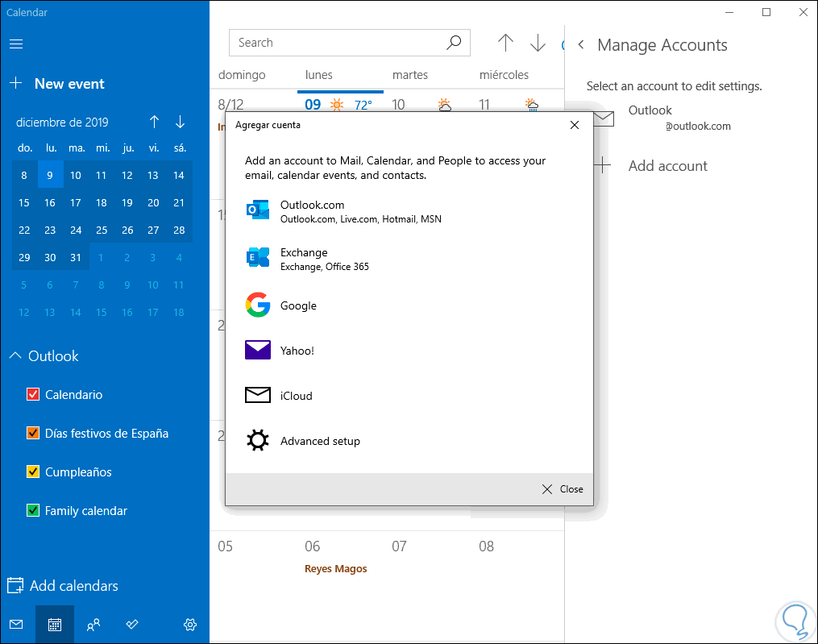Click the search magnifier icon

454,42
